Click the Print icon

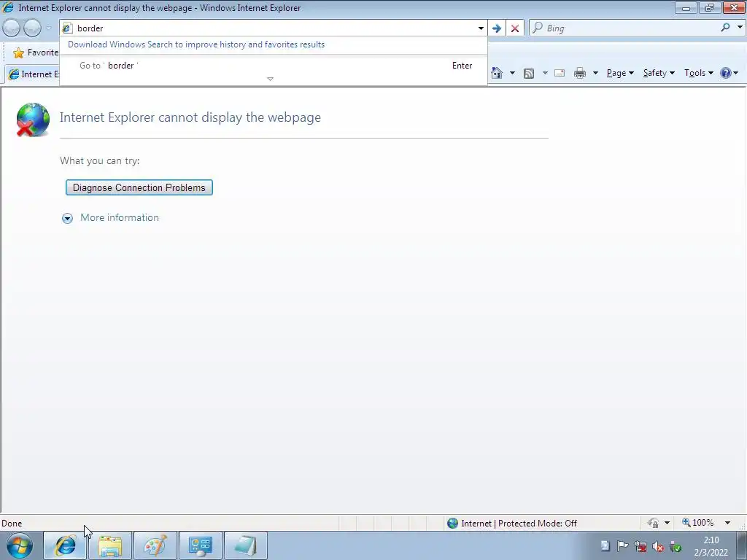(x=580, y=73)
